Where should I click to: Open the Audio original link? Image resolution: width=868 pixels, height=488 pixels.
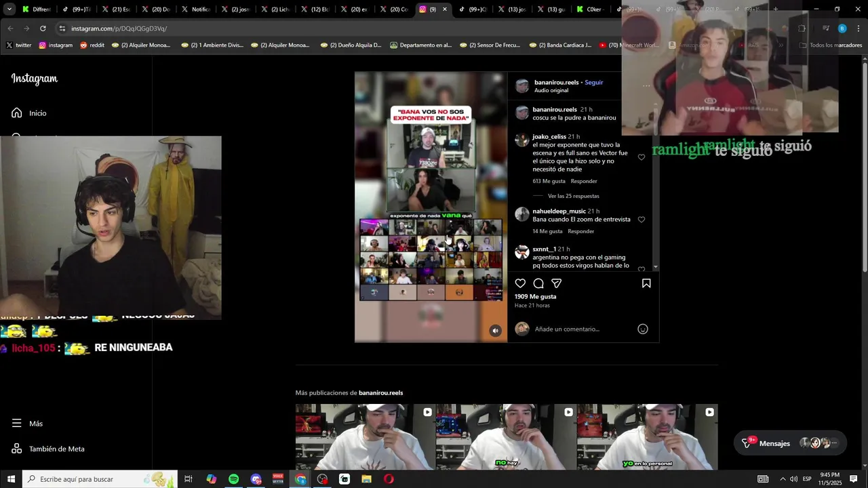pyautogui.click(x=551, y=90)
